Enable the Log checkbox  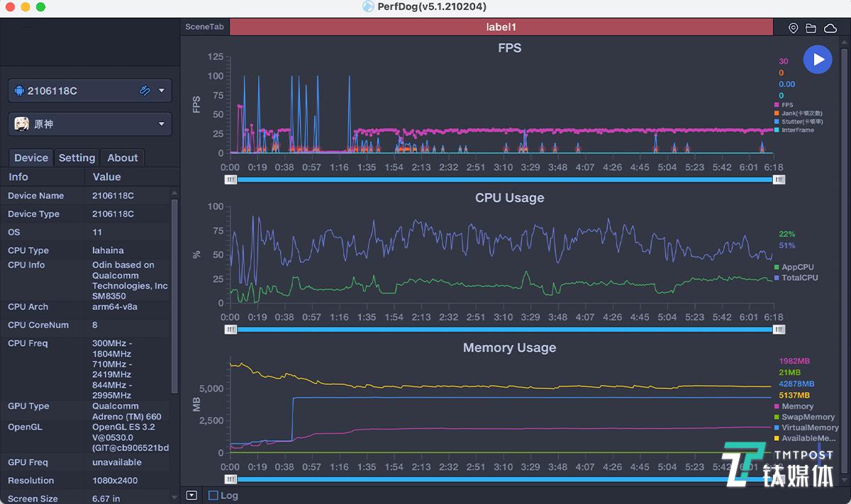tap(213, 495)
